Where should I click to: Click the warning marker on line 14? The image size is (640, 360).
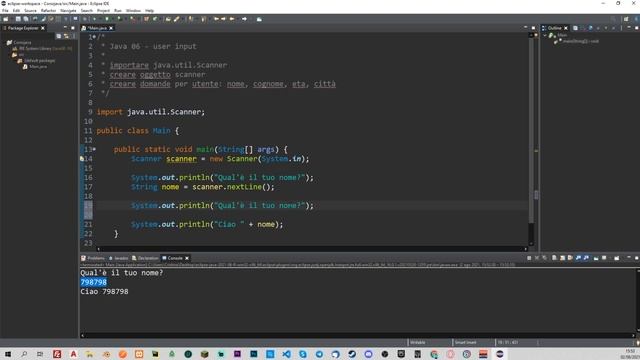click(x=82, y=159)
